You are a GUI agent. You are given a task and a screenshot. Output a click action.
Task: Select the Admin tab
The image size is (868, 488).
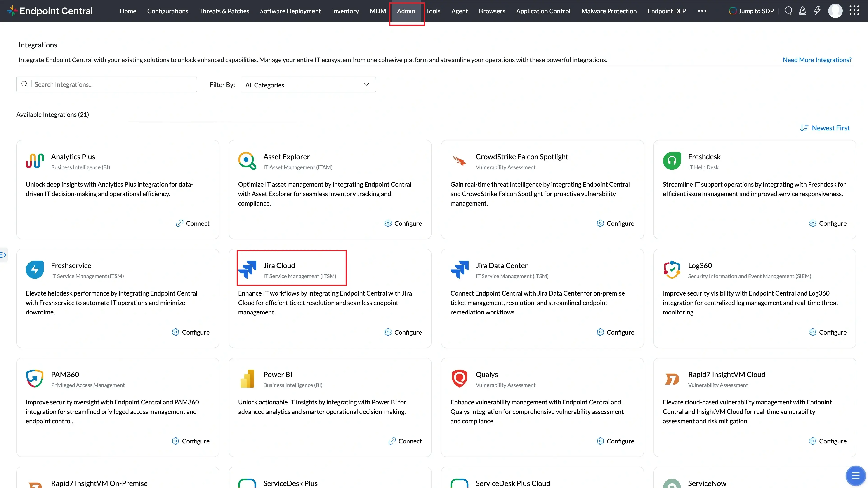(406, 11)
